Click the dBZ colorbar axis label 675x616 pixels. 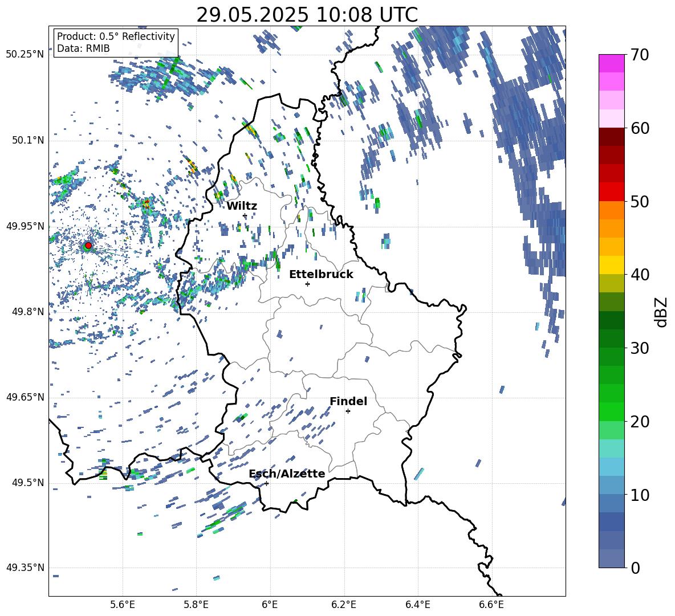click(x=661, y=312)
